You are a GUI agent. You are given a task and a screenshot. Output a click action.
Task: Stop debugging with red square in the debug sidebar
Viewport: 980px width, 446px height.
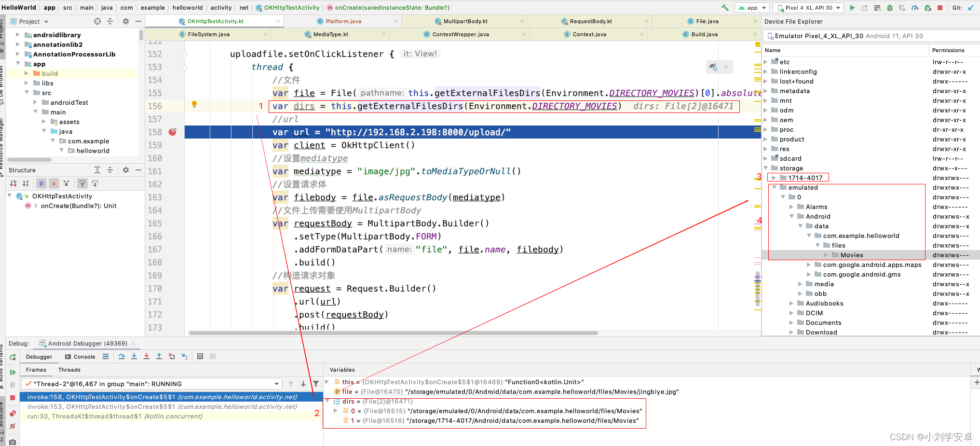(13, 398)
